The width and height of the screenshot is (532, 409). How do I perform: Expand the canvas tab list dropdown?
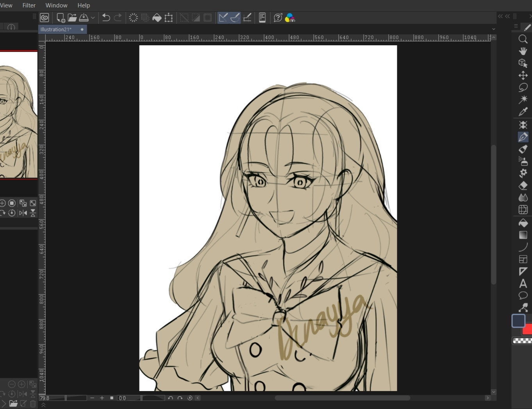(x=493, y=29)
